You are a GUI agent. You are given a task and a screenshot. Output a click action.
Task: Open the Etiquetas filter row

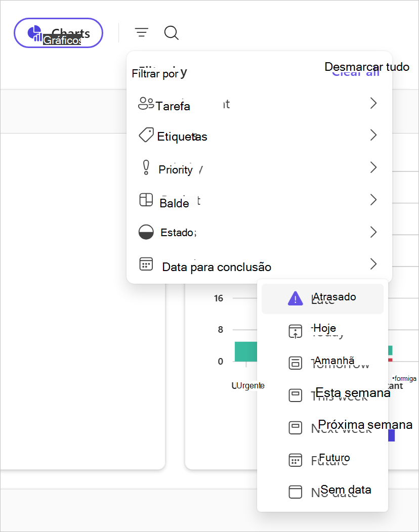(259, 135)
